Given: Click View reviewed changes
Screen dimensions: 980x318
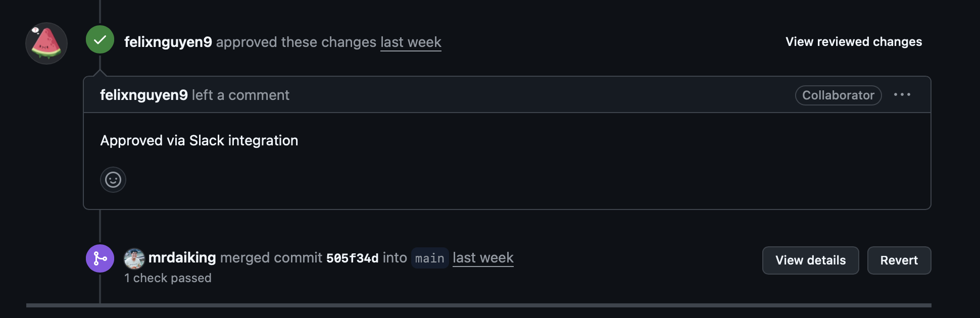Looking at the screenshot, I should click(x=853, y=42).
